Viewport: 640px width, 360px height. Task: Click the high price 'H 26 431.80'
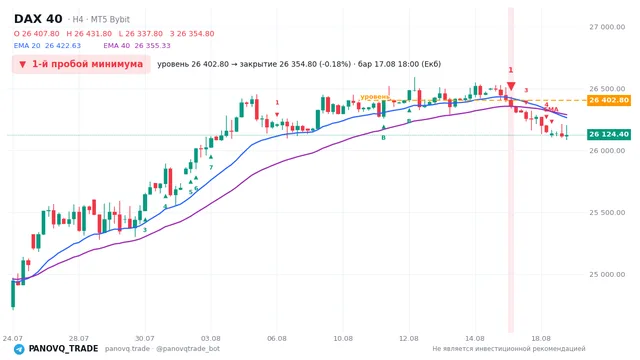pyautogui.click(x=89, y=33)
